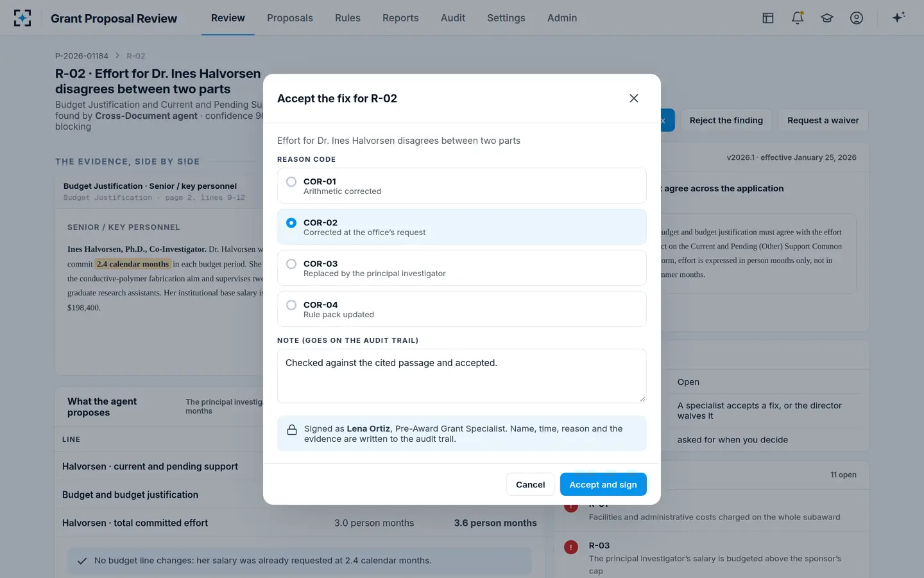This screenshot has height=578, width=924.
Task: Click the Reject the finding button
Action: coord(726,120)
